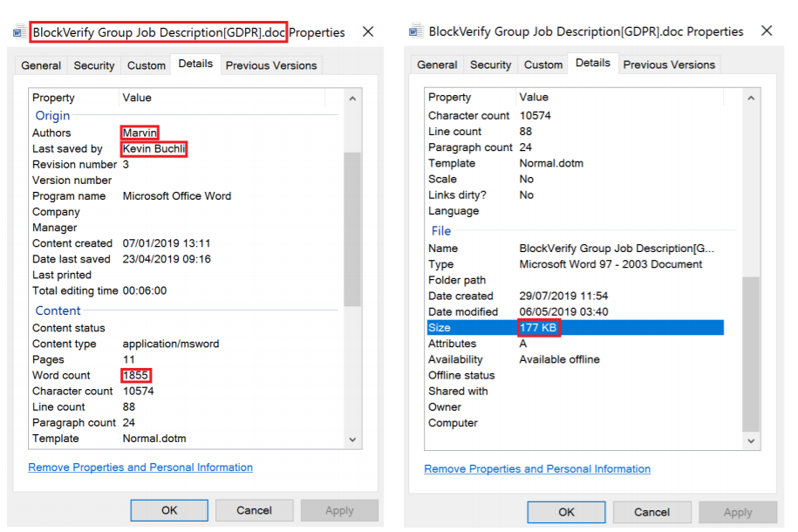The width and height of the screenshot is (798, 532).
Task: Select Owner row in right dialog
Action: click(x=575, y=406)
